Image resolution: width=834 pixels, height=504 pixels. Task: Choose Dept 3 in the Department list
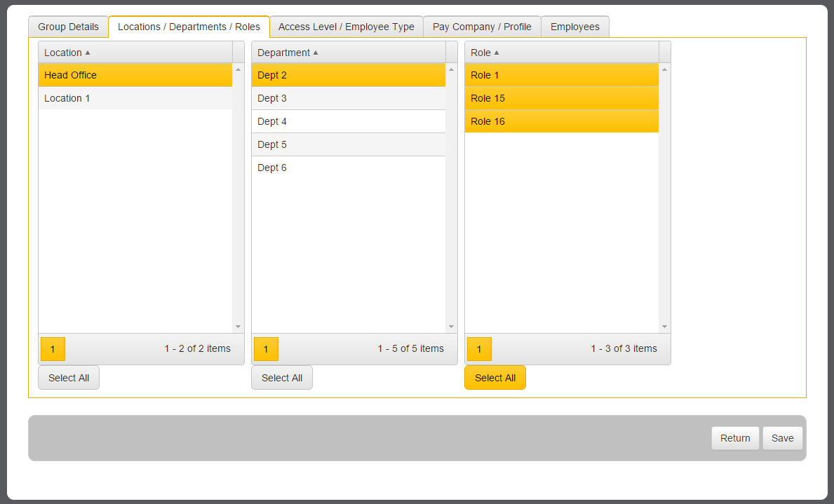349,98
